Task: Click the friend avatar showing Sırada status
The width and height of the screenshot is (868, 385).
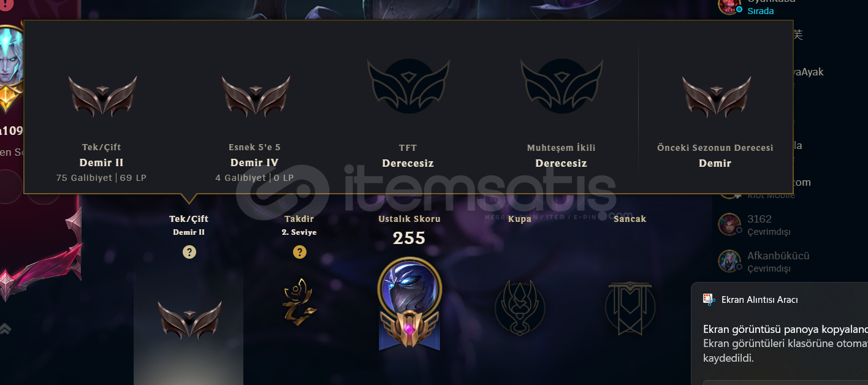Action: (729, 5)
